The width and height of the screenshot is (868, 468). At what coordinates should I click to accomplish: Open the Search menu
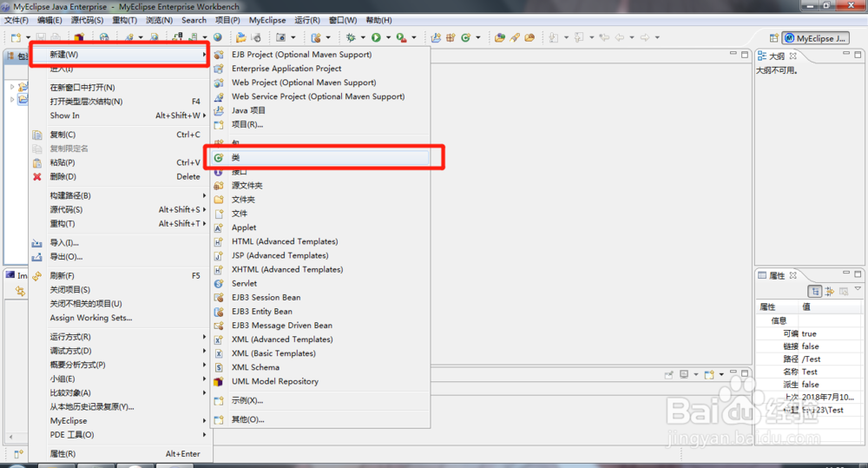click(194, 20)
